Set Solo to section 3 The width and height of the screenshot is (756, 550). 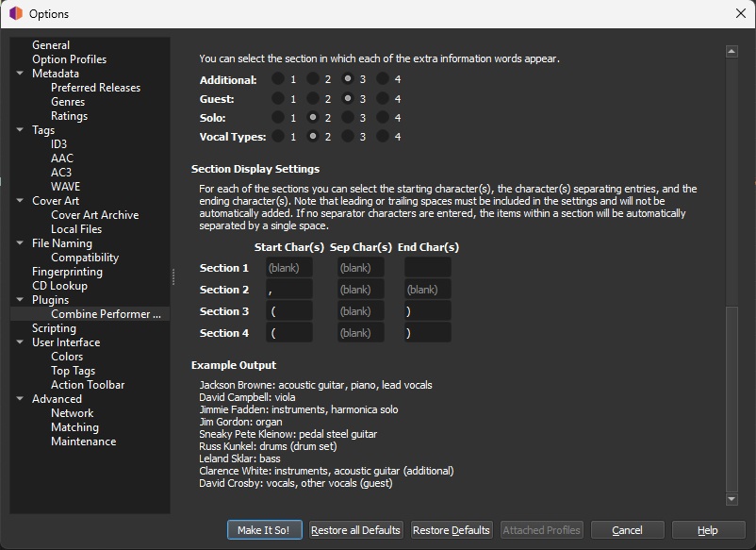tap(348, 118)
